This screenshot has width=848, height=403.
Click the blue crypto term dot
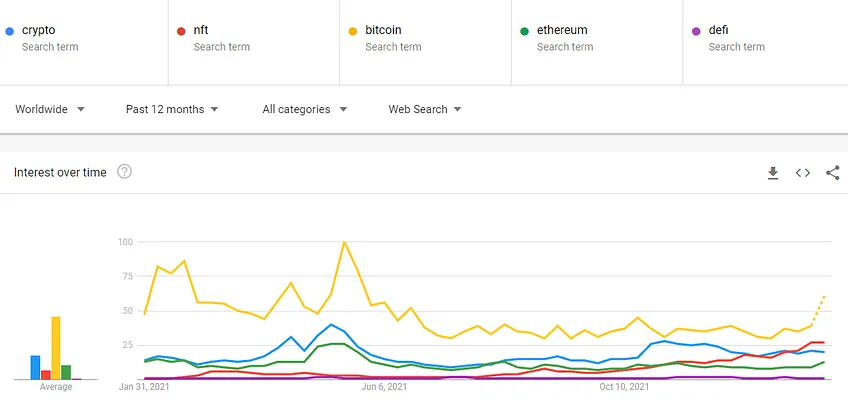[9, 31]
